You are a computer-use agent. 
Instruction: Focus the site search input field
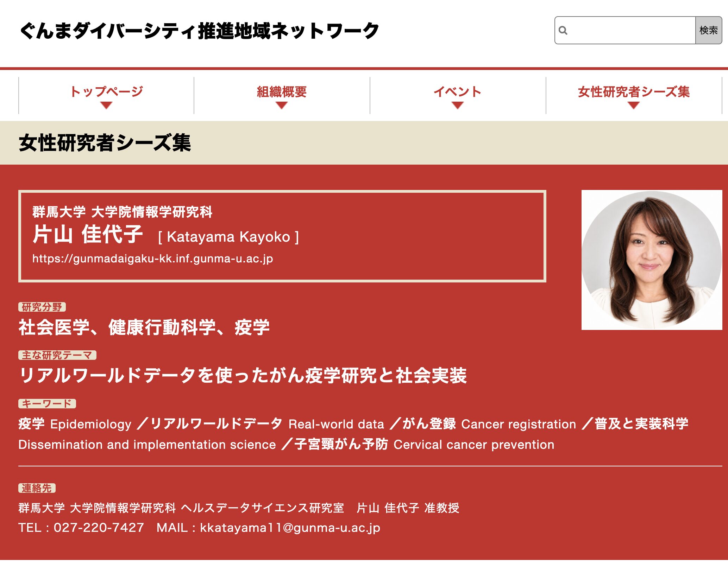click(625, 30)
